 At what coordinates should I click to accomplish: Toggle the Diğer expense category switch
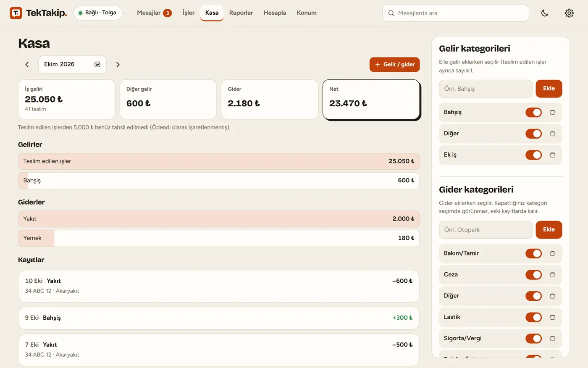533,296
